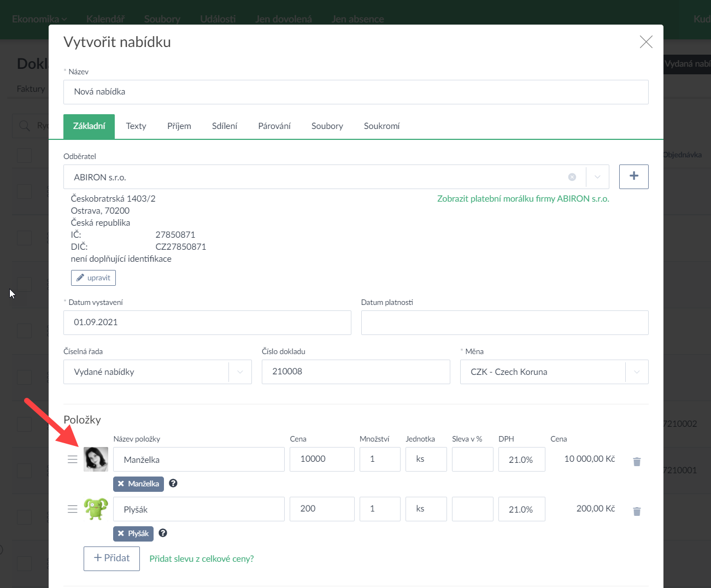
Task: Click Plyšák item name field
Action: pyautogui.click(x=199, y=509)
